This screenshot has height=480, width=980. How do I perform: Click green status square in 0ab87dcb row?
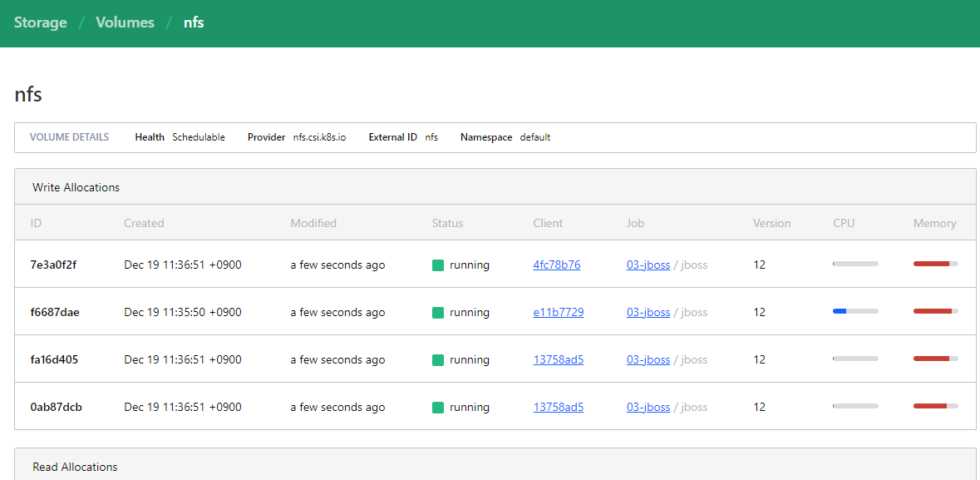(x=438, y=408)
